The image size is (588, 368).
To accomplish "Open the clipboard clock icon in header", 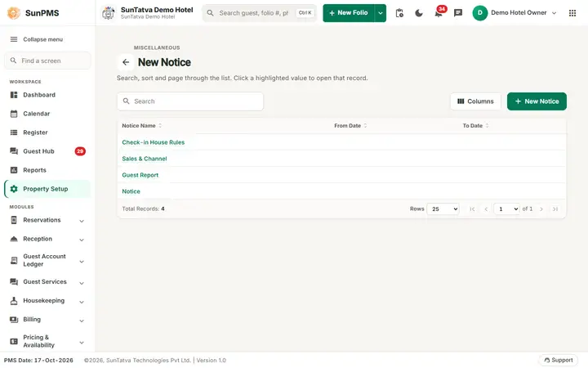I will coord(399,13).
